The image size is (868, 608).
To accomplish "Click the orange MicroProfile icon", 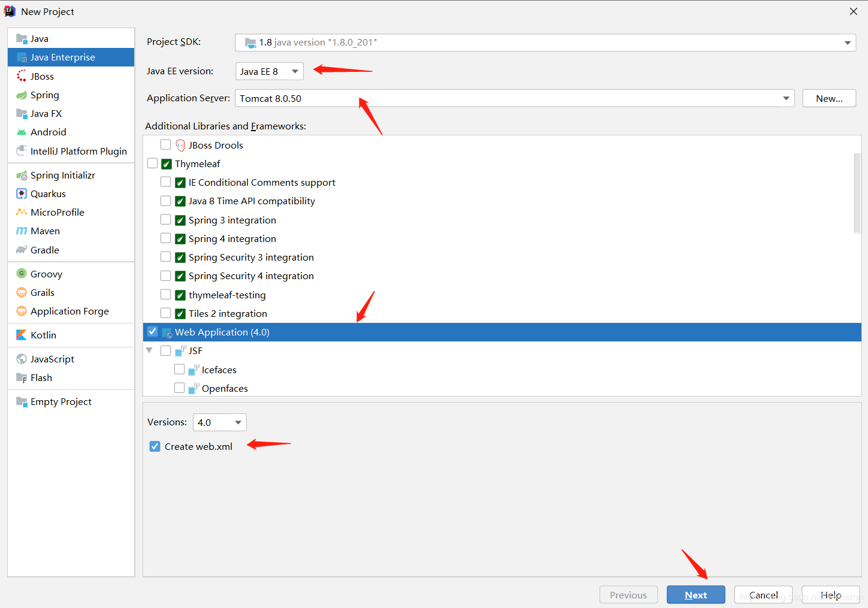I will coord(22,212).
